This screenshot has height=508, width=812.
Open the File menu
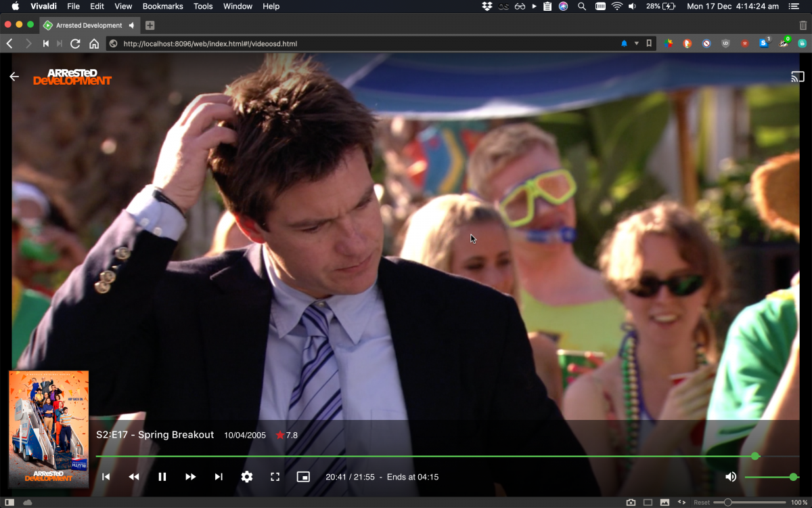click(73, 6)
